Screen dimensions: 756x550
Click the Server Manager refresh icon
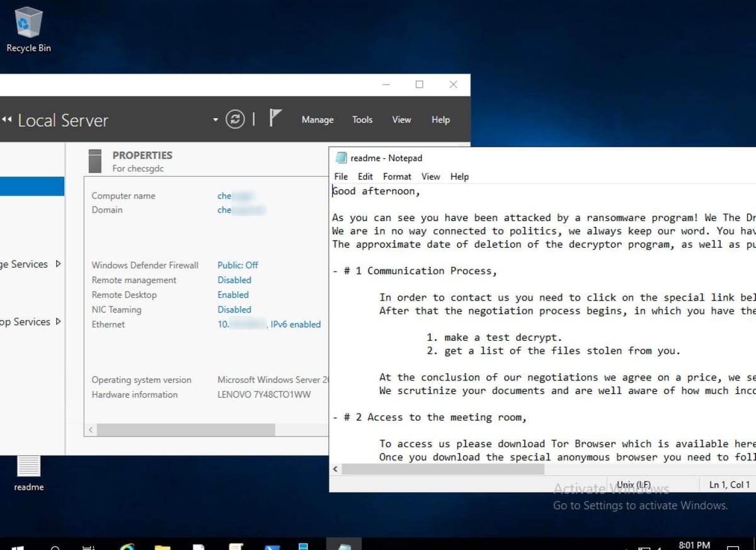[235, 120]
